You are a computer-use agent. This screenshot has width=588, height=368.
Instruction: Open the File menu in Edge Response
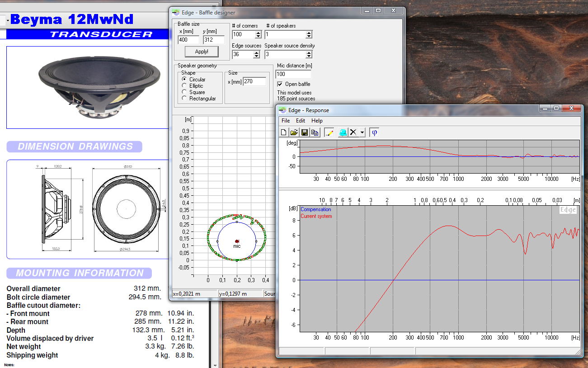coord(286,121)
